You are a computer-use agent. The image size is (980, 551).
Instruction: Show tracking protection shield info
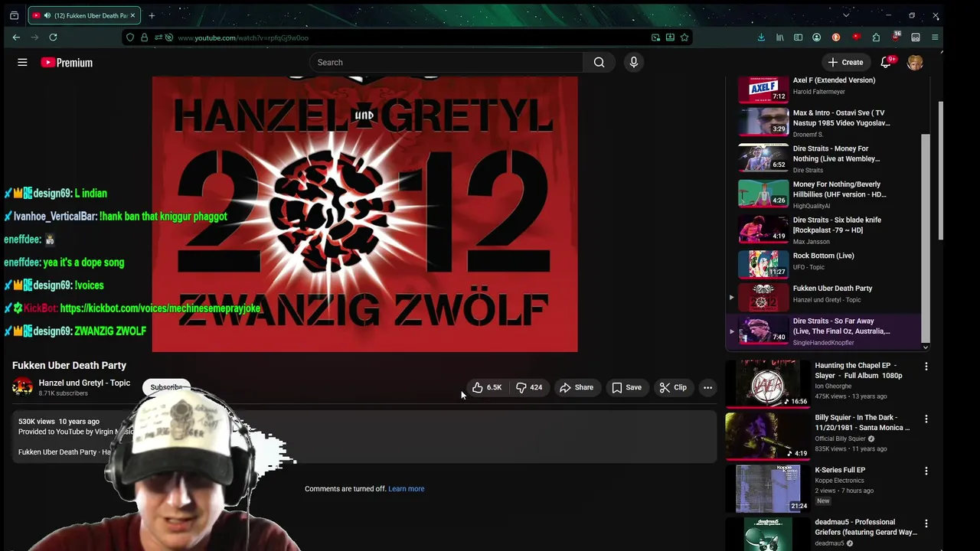(130, 37)
